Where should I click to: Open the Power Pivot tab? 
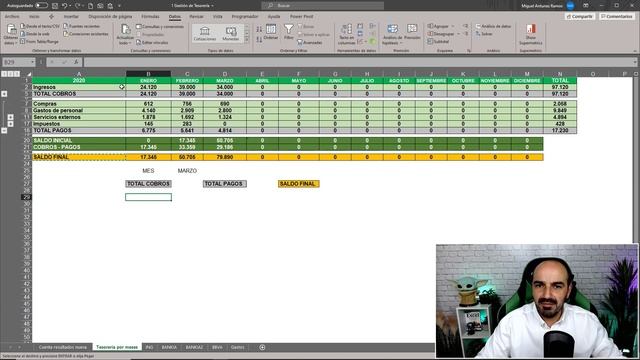pyautogui.click(x=302, y=16)
